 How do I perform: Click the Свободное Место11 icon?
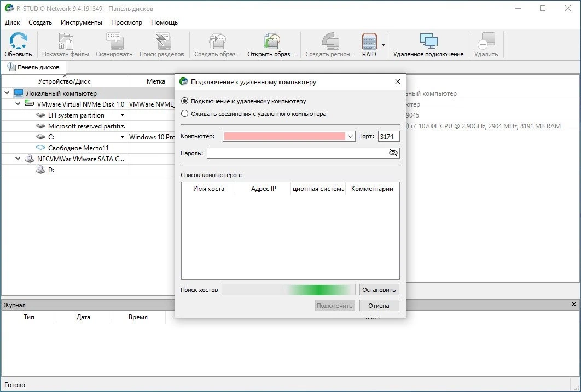(40, 148)
